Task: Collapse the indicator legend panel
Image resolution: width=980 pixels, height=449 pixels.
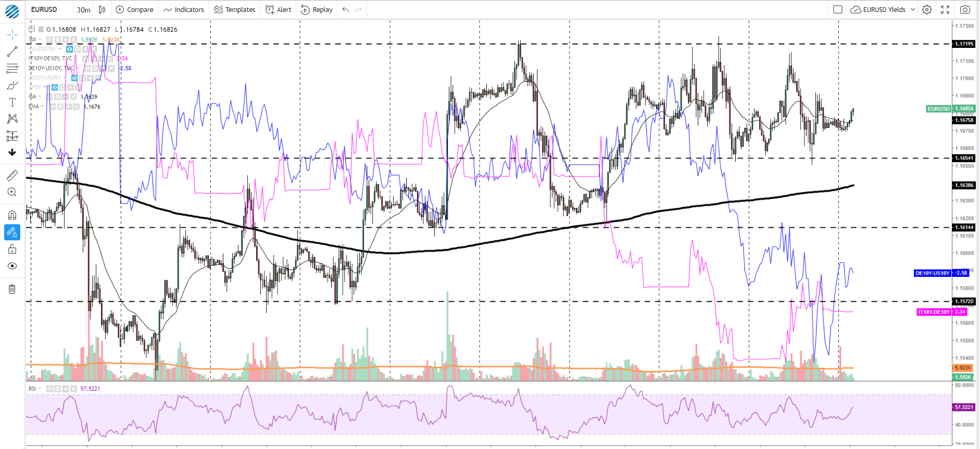Action: tap(32, 29)
